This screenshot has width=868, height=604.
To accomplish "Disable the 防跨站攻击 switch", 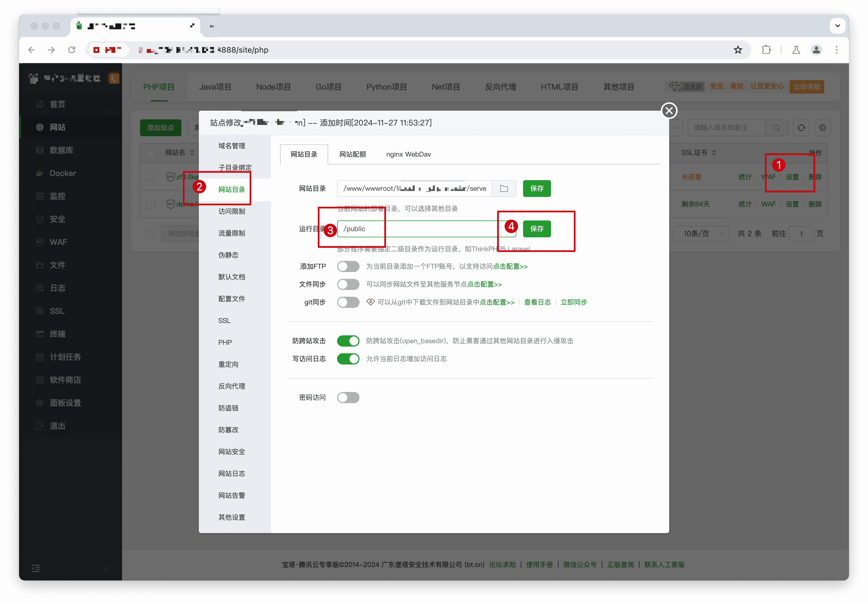I will tap(348, 341).
